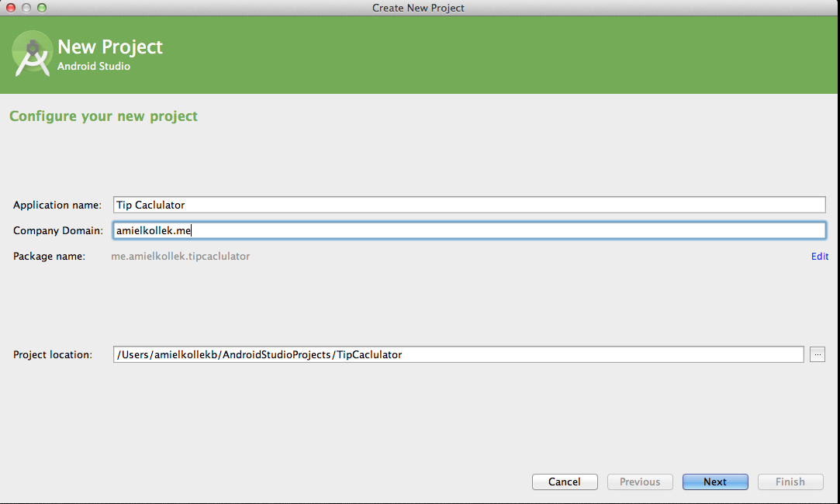Click the Edit link for package name
The image size is (840, 504).
pyautogui.click(x=820, y=256)
